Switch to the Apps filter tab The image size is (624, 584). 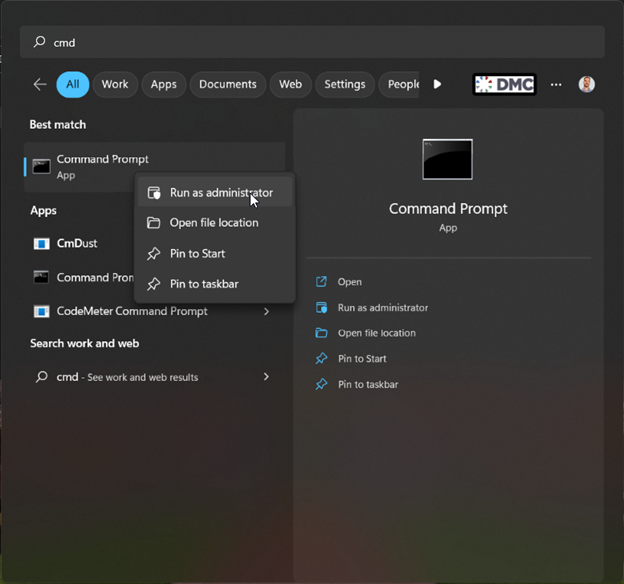[164, 84]
